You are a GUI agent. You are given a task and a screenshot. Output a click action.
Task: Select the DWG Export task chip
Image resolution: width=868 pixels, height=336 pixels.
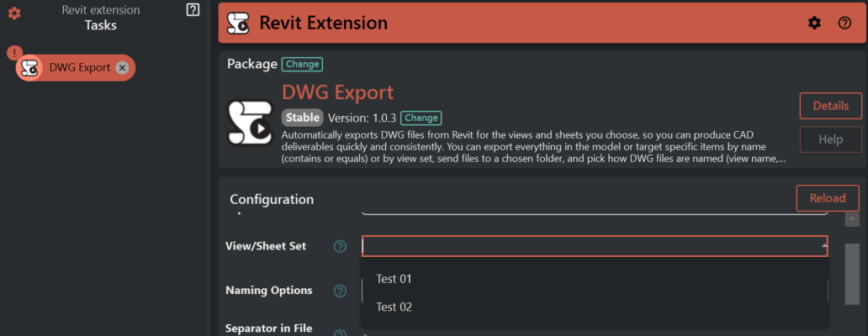point(76,68)
